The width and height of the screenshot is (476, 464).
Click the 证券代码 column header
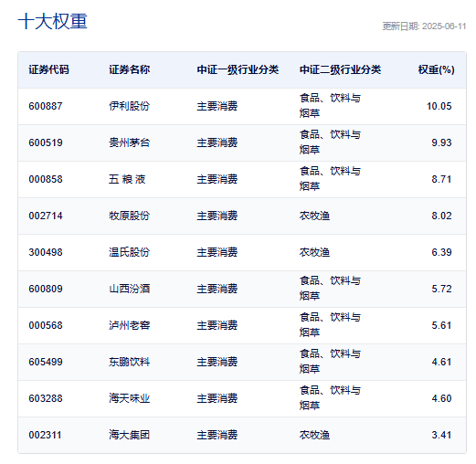(x=48, y=69)
